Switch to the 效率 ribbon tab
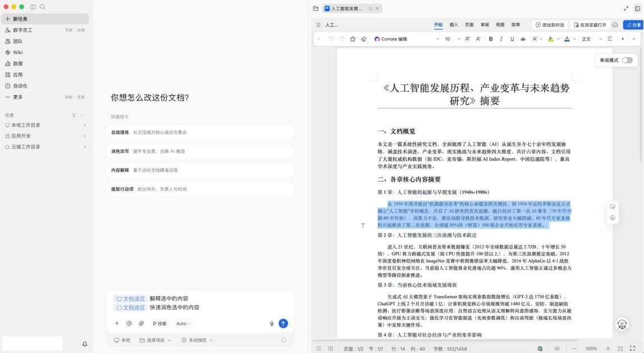 (x=515, y=25)
